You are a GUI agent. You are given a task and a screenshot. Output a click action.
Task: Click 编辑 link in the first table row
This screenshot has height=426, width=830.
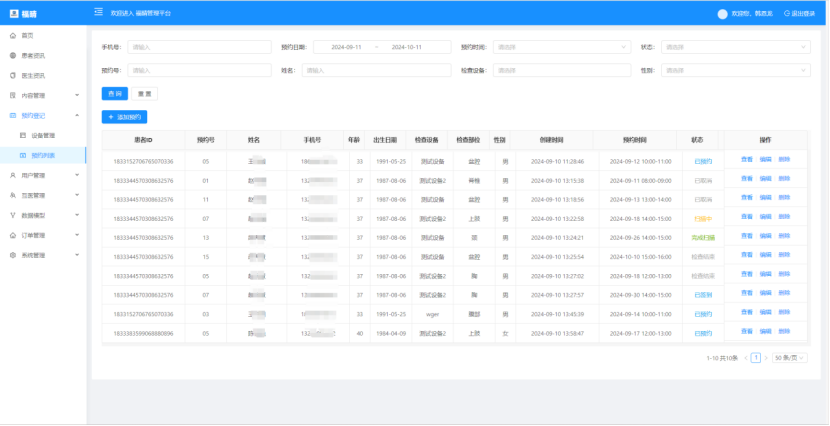point(765,160)
